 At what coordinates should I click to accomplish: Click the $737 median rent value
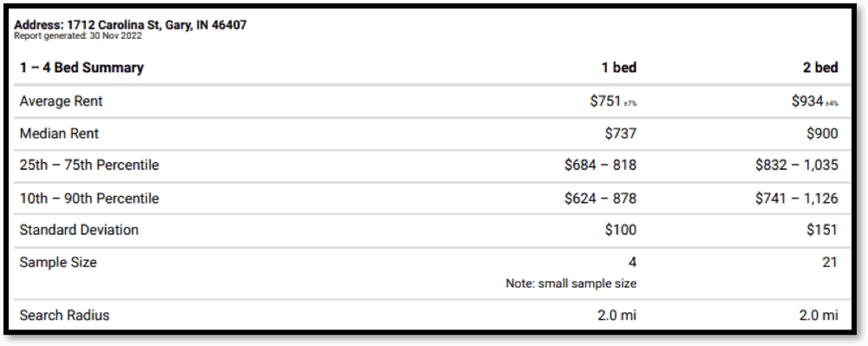[x=621, y=134]
